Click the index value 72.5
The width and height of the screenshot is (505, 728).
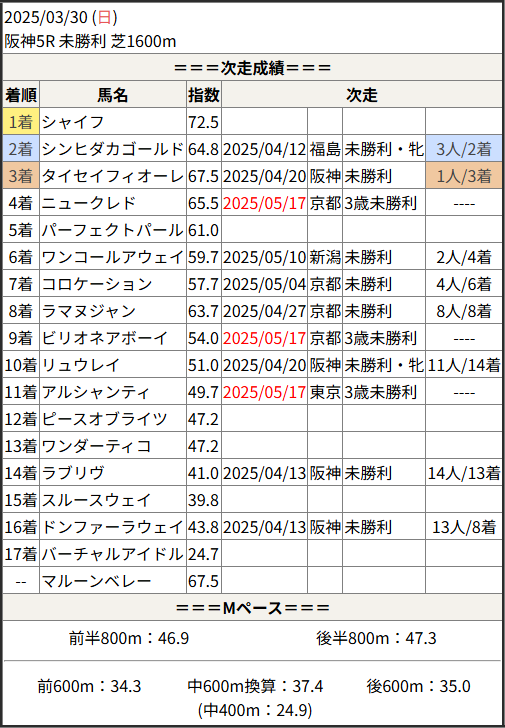tap(204, 122)
